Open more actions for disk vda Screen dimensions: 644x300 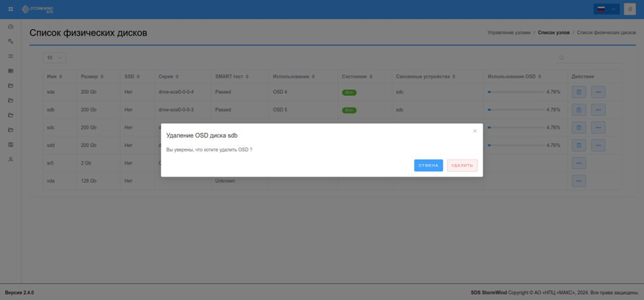[579, 180]
